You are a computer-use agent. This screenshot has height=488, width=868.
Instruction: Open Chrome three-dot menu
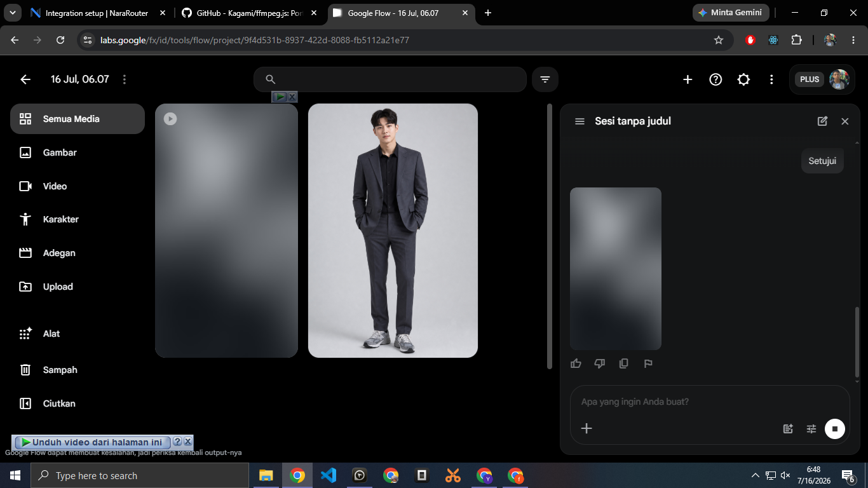pyautogui.click(x=852, y=40)
